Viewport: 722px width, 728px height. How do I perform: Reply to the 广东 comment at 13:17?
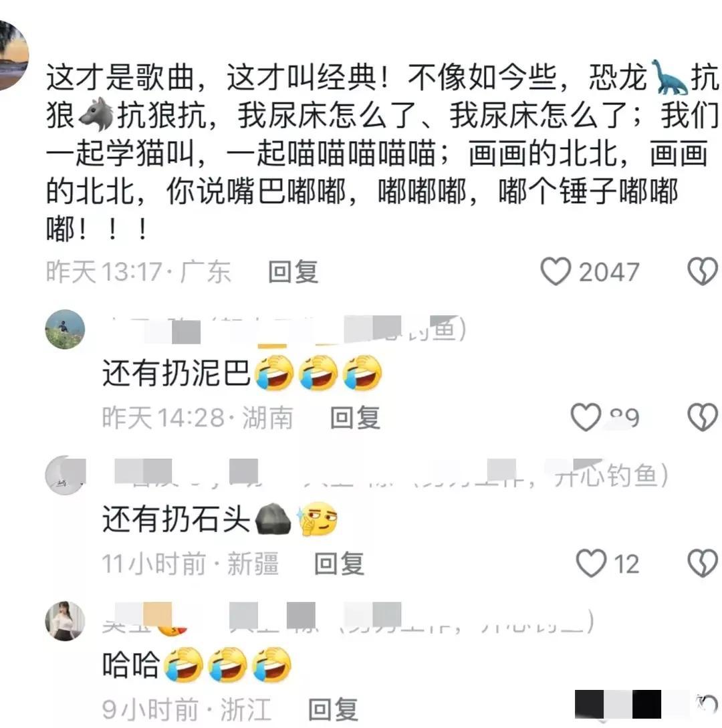click(293, 271)
